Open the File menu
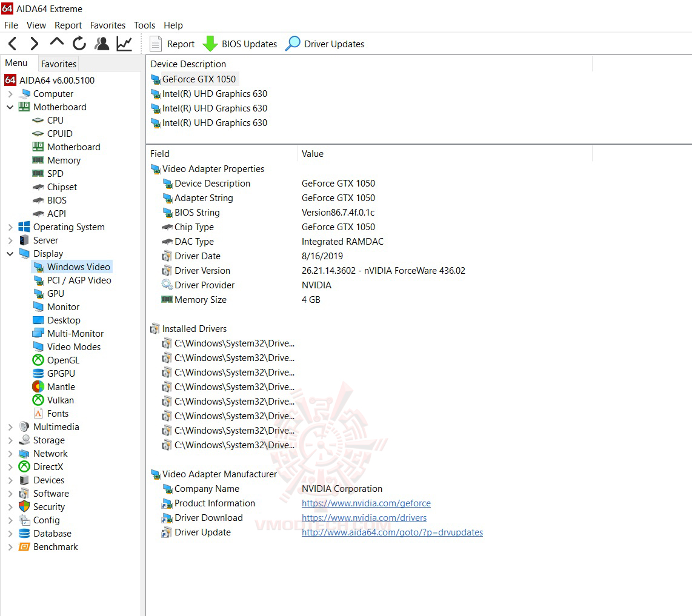 pyautogui.click(x=11, y=25)
